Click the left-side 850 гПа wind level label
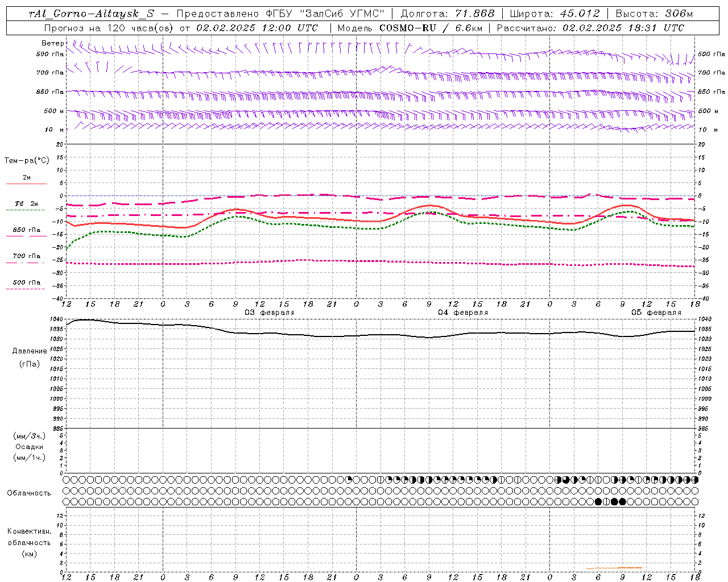Screen dimensions: 728x582 [49, 92]
